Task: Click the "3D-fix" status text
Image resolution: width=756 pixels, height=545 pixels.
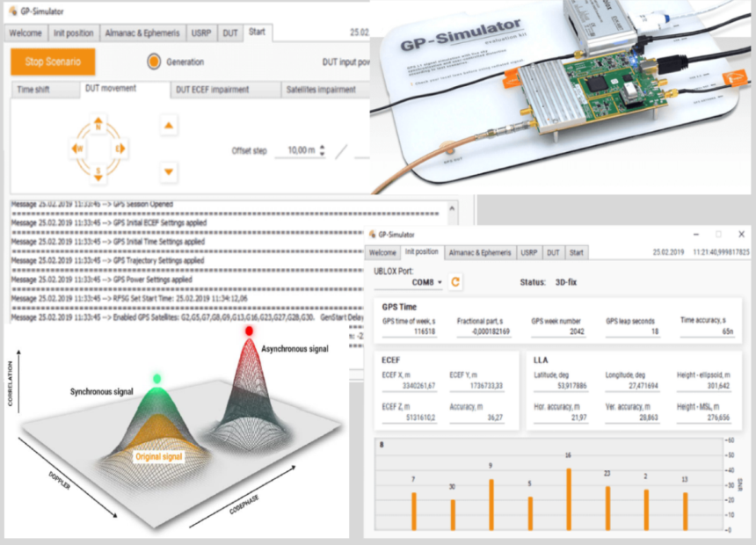Action: (566, 282)
